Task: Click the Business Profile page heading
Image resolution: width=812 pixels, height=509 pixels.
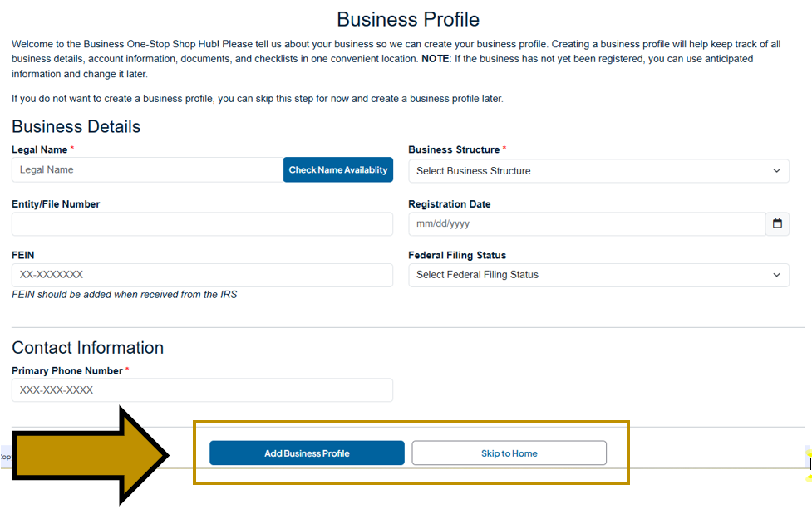Action: click(x=407, y=19)
